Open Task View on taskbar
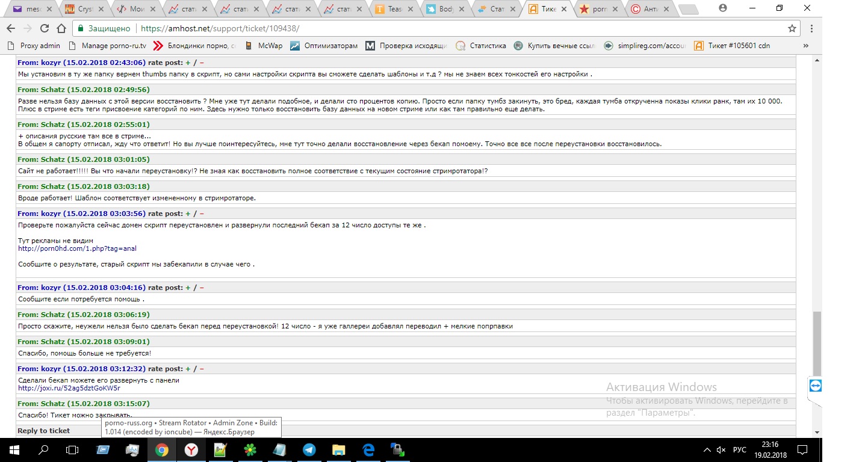 click(72, 449)
